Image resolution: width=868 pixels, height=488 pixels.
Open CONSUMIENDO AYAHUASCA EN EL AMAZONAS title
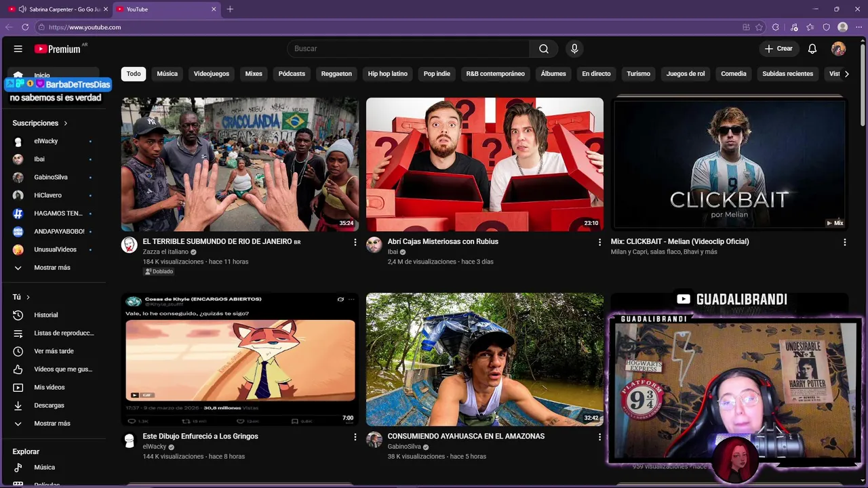[466, 436]
